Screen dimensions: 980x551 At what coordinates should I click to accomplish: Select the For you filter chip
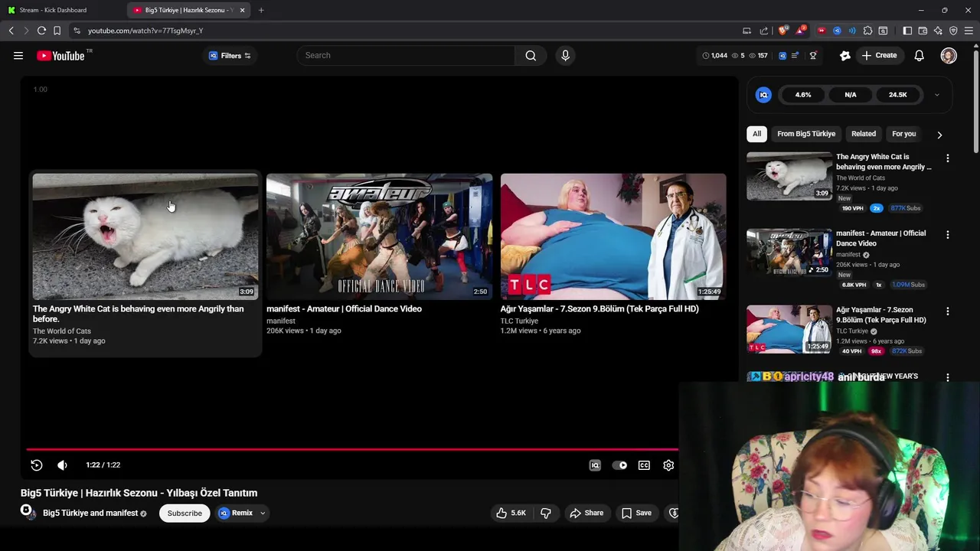(x=903, y=133)
